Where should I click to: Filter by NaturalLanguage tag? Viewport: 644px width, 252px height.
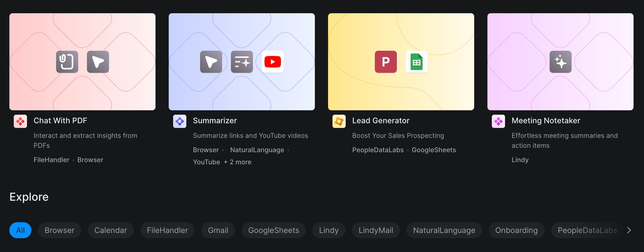pyautogui.click(x=444, y=230)
